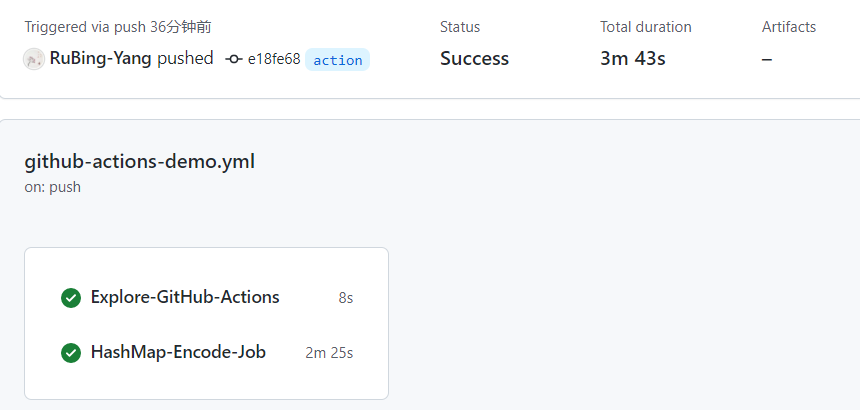Click the 8s job duration
The width and height of the screenshot is (860, 410).
pos(346,298)
